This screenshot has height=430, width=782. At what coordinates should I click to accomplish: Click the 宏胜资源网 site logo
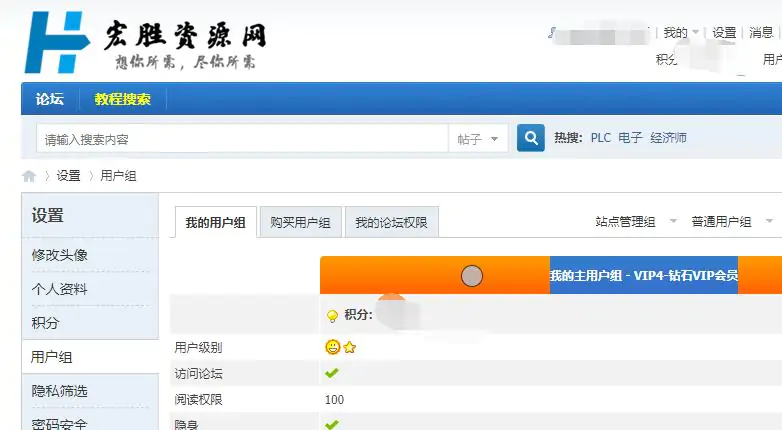pos(146,43)
